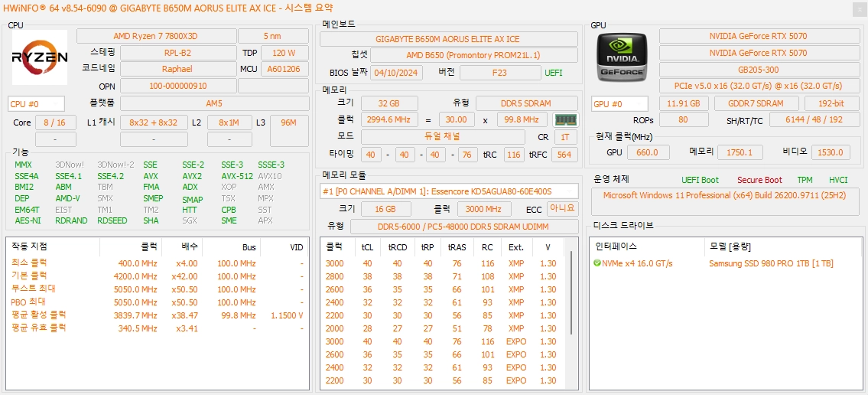Close the system summary window
The image size is (868, 395).
(x=859, y=8)
